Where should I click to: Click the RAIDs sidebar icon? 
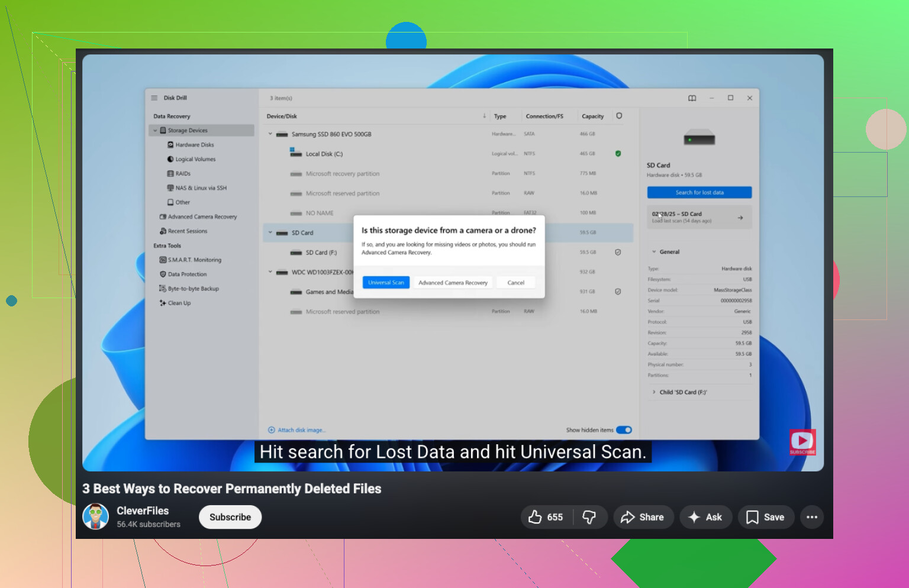coord(170,174)
